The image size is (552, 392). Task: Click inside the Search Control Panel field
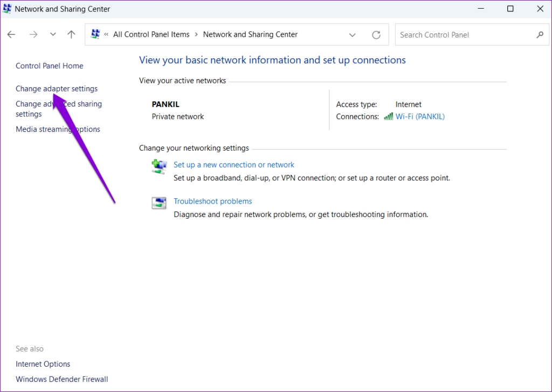(464, 34)
